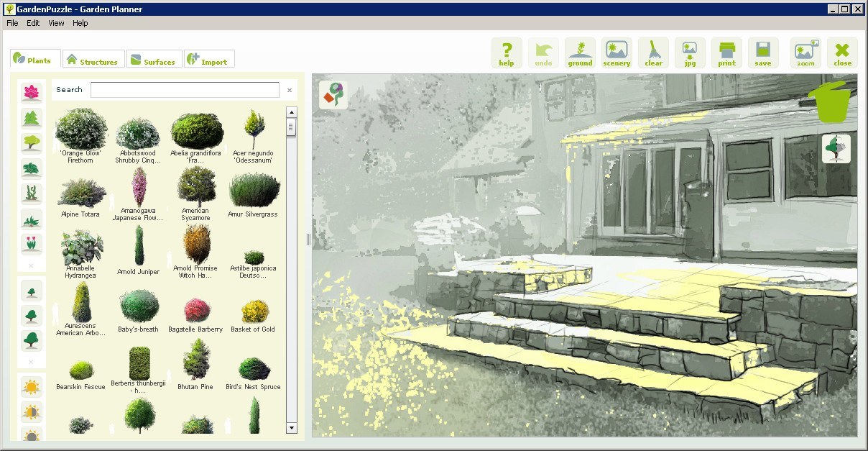The image size is (868, 451).
Task: Click the undo toolbar icon
Action: (x=543, y=53)
